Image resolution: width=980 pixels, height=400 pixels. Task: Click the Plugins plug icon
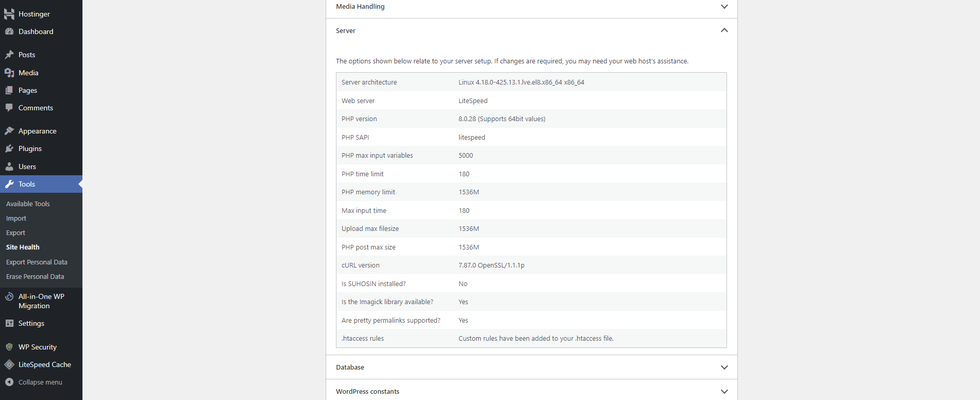[x=9, y=148]
